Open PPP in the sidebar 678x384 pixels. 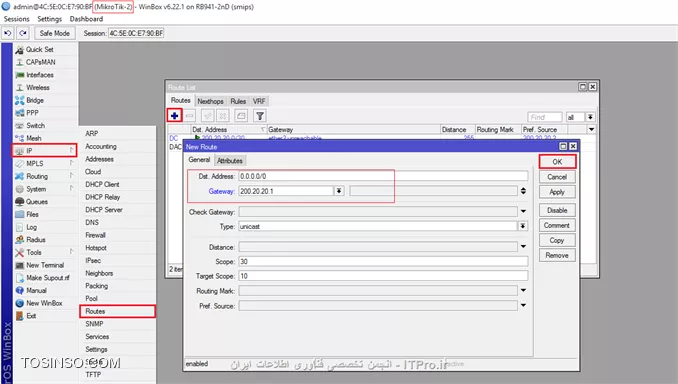point(45,113)
